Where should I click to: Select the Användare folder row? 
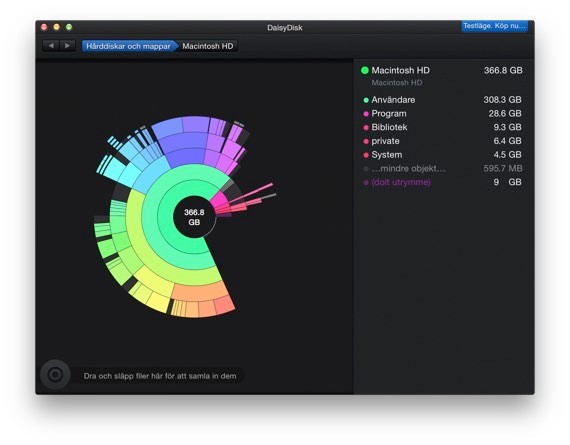coord(442,100)
